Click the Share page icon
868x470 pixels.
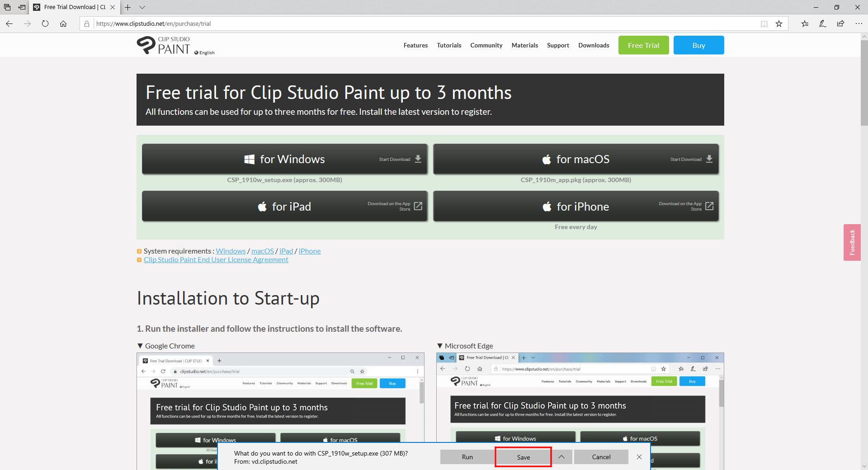840,23
